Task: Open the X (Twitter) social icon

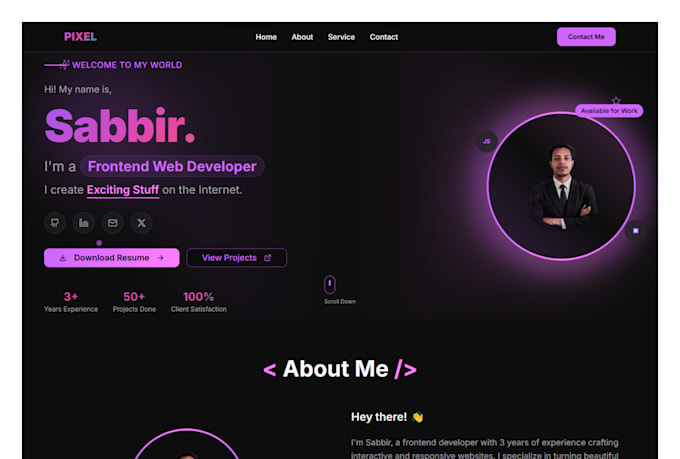Action: pos(141,223)
